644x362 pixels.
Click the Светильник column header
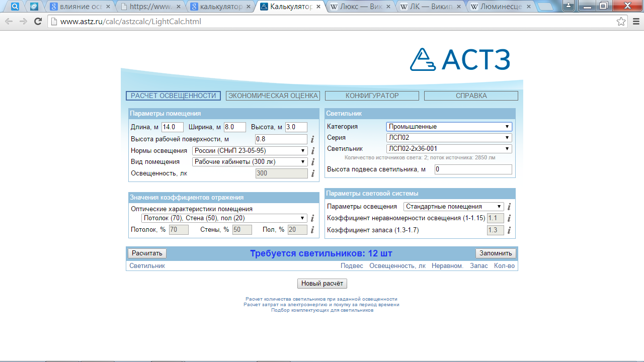(147, 266)
